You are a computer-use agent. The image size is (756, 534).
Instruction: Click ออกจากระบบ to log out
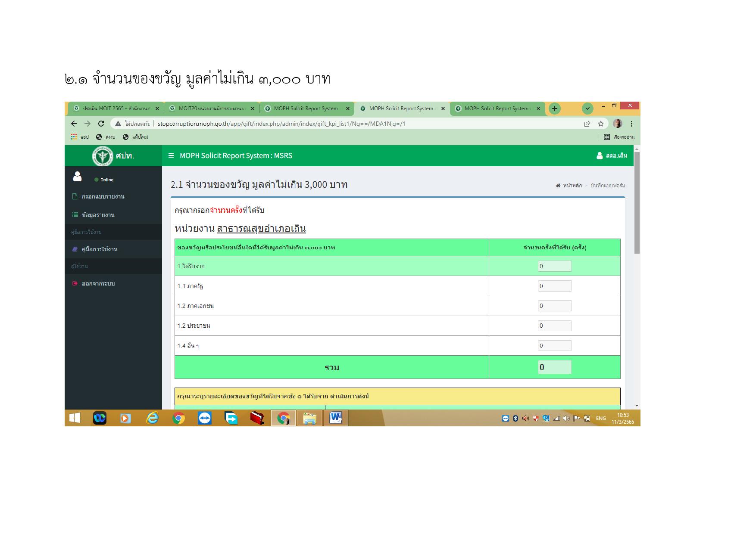[x=98, y=284]
